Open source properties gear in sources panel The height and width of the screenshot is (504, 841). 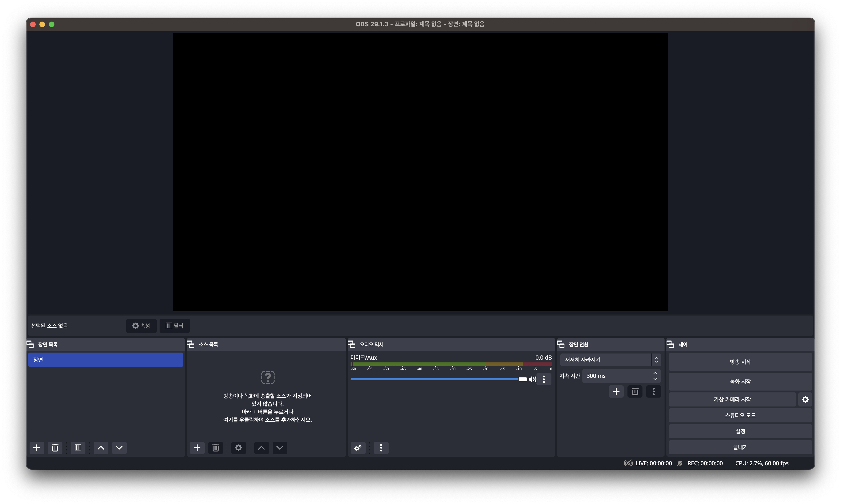238,448
